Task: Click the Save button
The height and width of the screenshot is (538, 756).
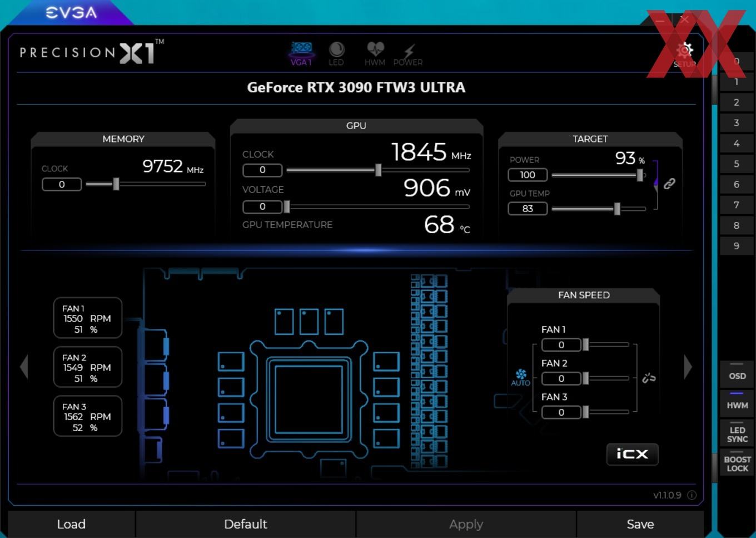Action: click(640, 524)
